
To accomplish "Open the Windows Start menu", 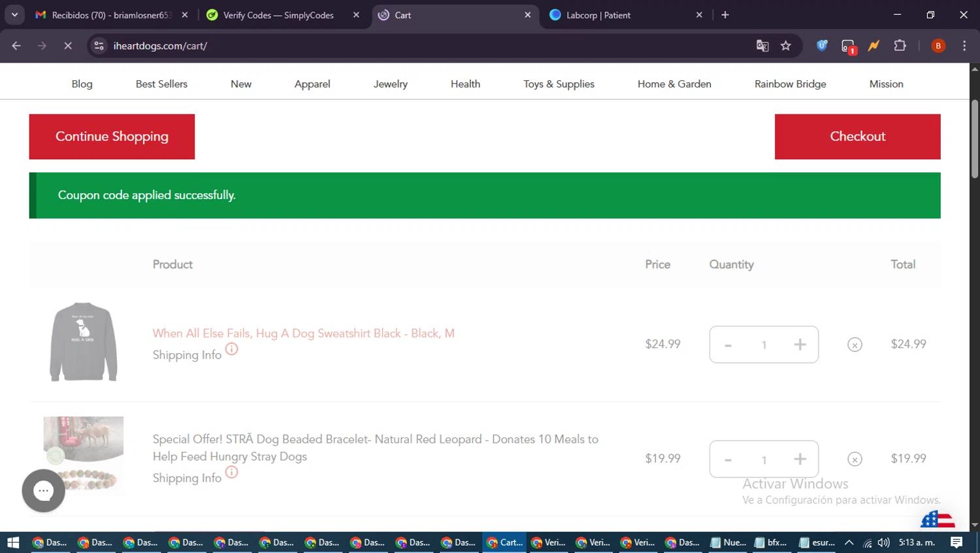I will (13, 543).
